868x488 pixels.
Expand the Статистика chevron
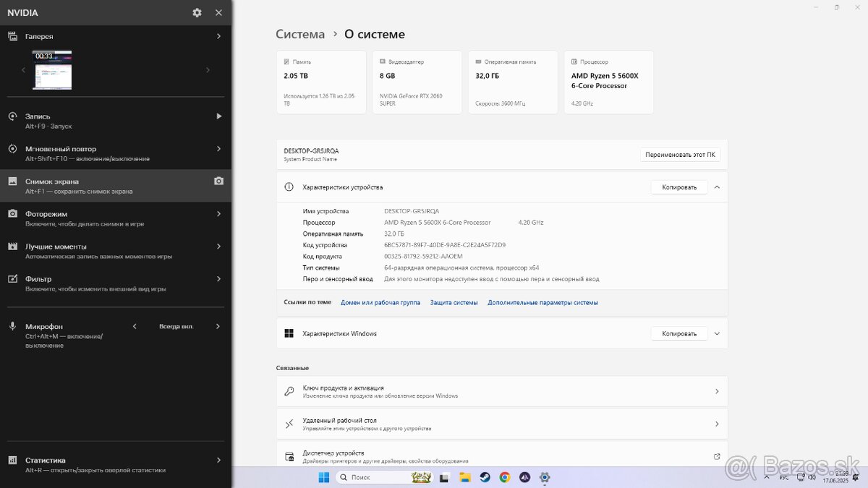(218, 460)
